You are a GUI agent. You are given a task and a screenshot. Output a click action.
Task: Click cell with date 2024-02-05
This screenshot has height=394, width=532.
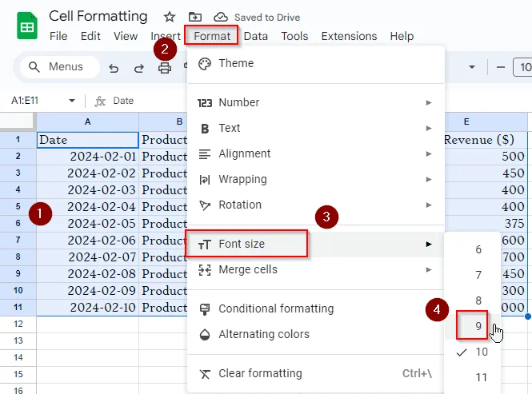(x=87, y=224)
